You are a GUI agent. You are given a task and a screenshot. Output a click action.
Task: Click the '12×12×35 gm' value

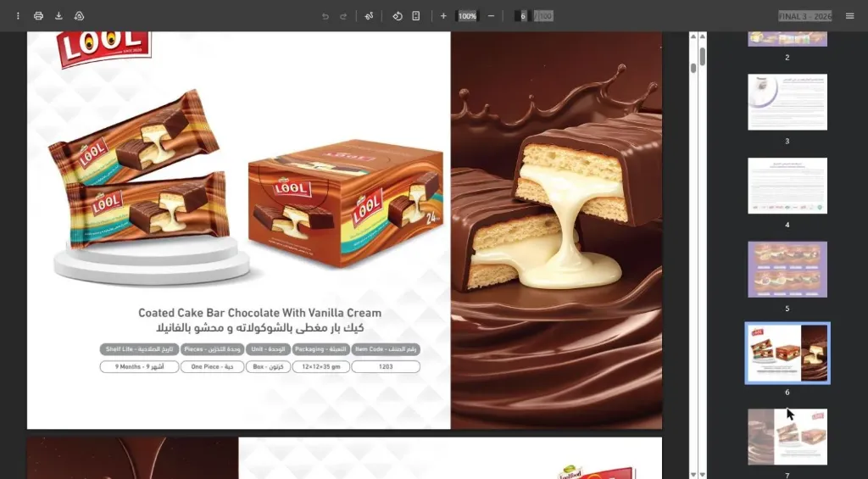(321, 366)
